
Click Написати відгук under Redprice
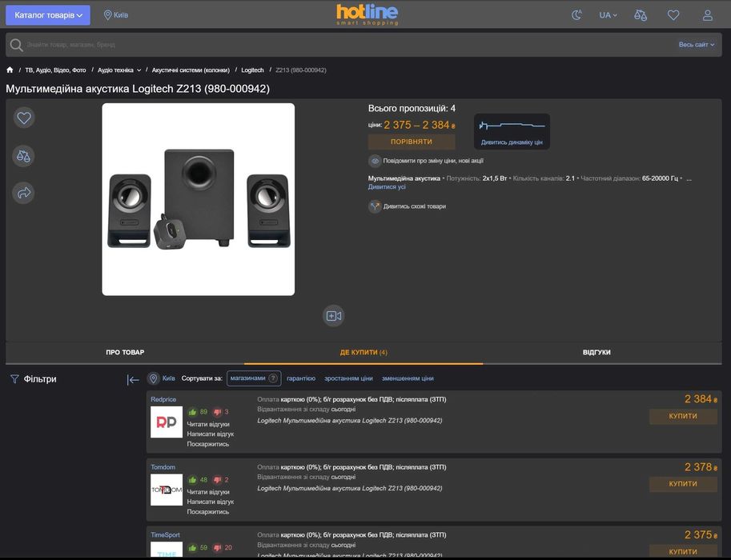coord(211,434)
